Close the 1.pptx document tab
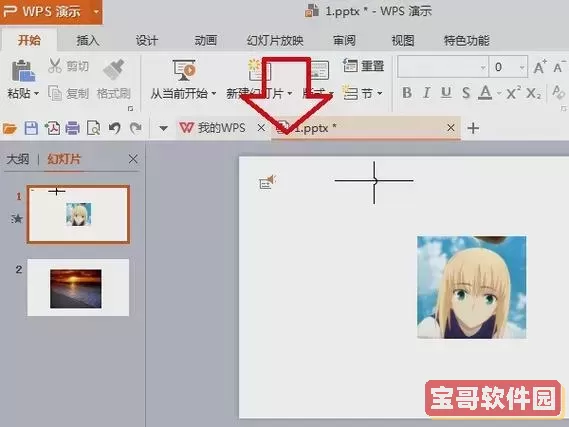Viewport: 569px width, 427px height. pos(451,128)
